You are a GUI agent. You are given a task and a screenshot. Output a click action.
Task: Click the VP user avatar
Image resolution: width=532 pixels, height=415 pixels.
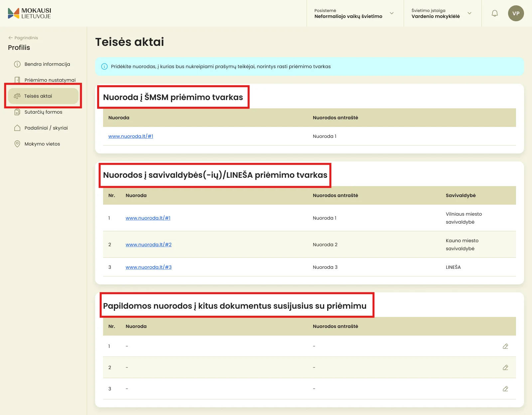516,13
